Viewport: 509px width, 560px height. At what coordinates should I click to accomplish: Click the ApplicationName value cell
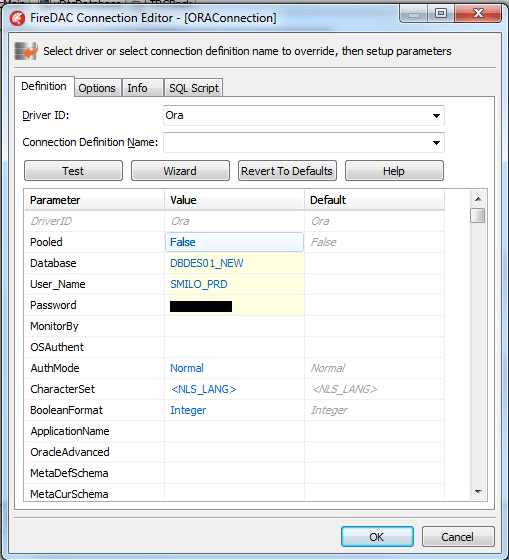234,431
